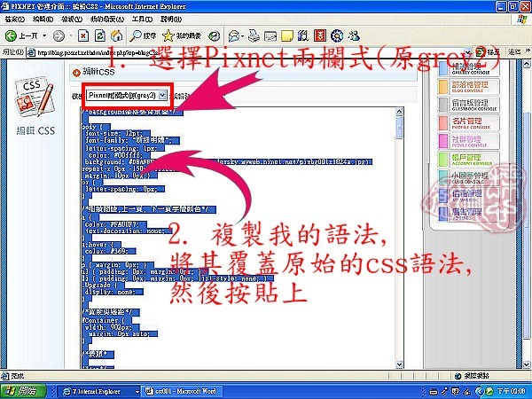Image resolution: width=532 pixels, height=399 pixels.
Task: Click the yellow sticky note toolbar icon
Action: (x=286, y=35)
